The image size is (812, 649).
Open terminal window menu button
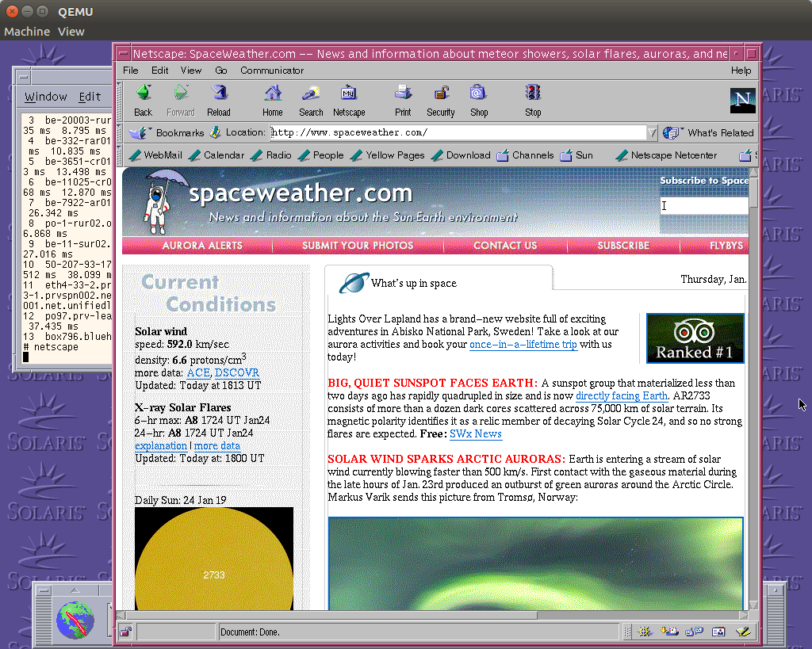[x=23, y=77]
